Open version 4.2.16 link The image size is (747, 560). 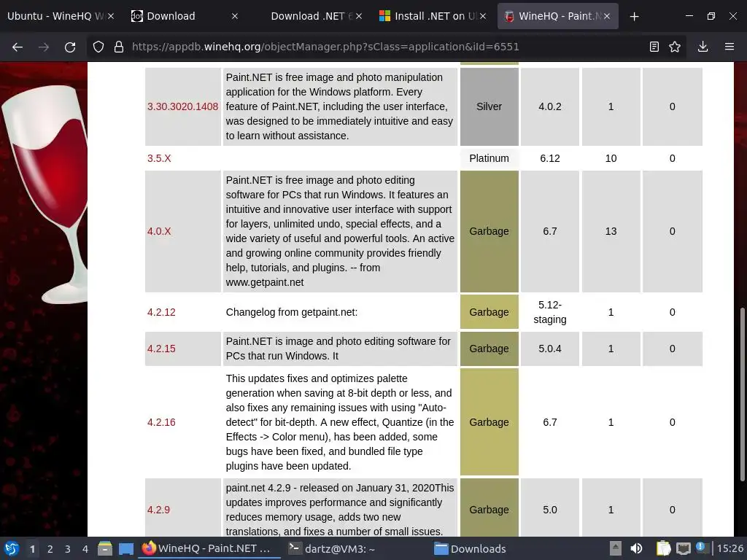click(x=161, y=422)
